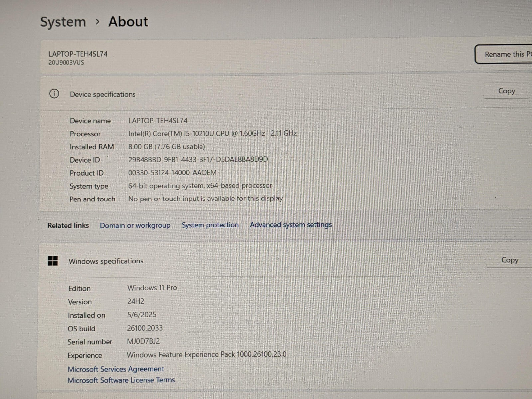This screenshot has width=532, height=399.
Task: Copy the device specifications
Action: (x=506, y=91)
